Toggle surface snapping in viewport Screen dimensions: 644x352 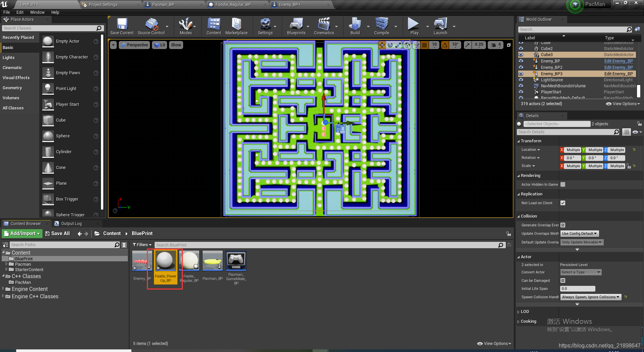point(416,45)
